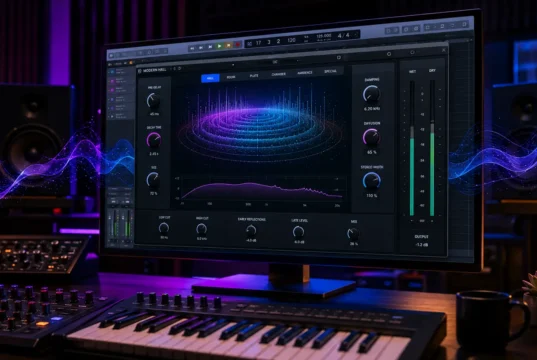
Task: Click the Dry level meter
Action: (432, 148)
